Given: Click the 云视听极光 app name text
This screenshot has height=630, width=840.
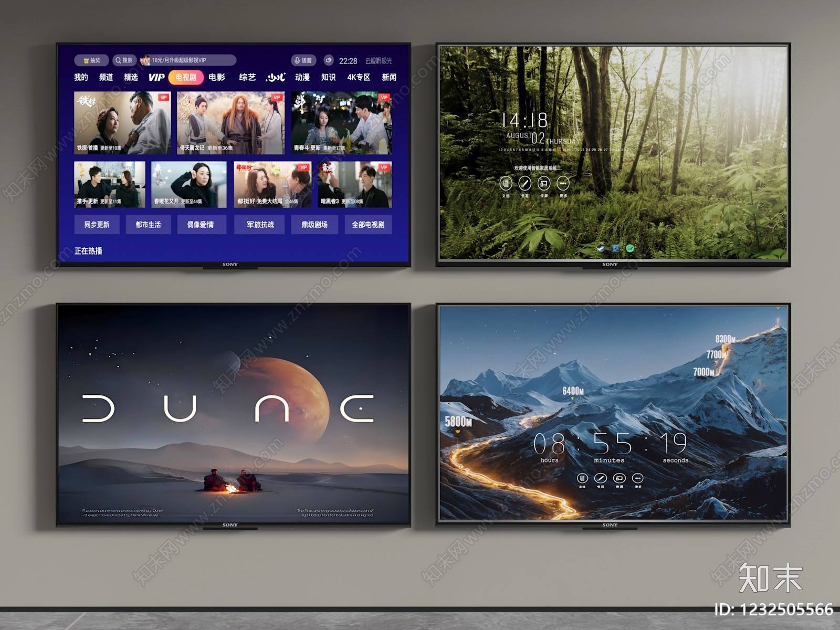Looking at the screenshot, I should (x=379, y=61).
